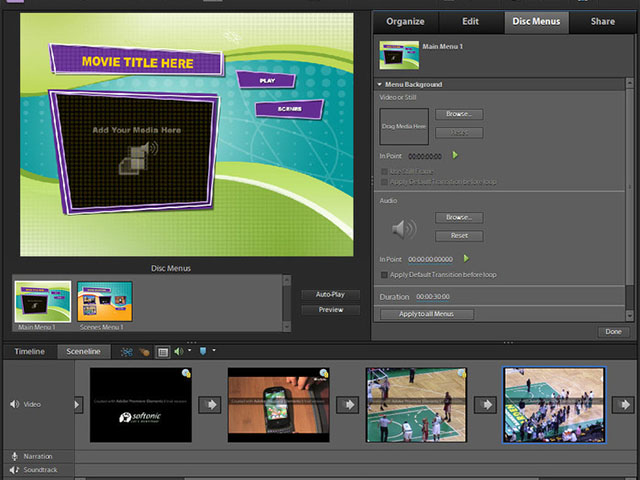Click the brown tool icon beside Smart Trim
This screenshot has width=640, height=480.
[x=145, y=352]
